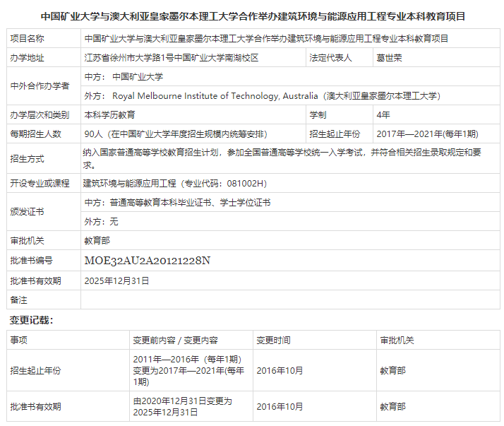Click the 事项 column header
504x426 pixels.
[x=68, y=340]
